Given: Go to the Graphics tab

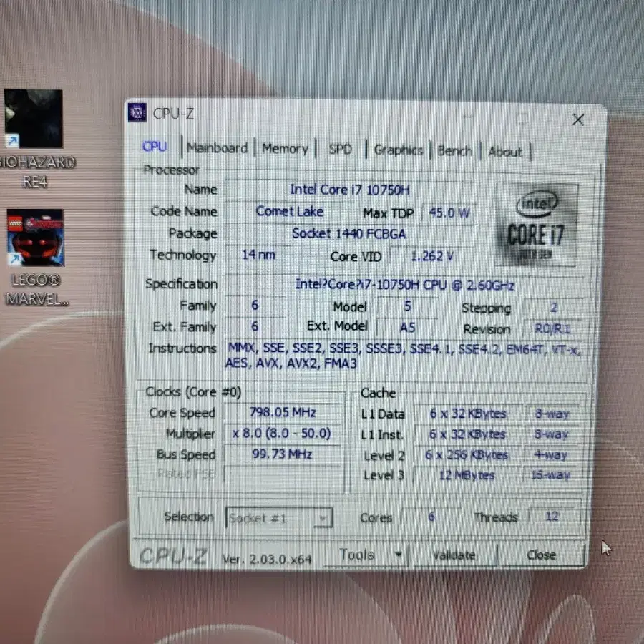Looking at the screenshot, I should coord(398,150).
